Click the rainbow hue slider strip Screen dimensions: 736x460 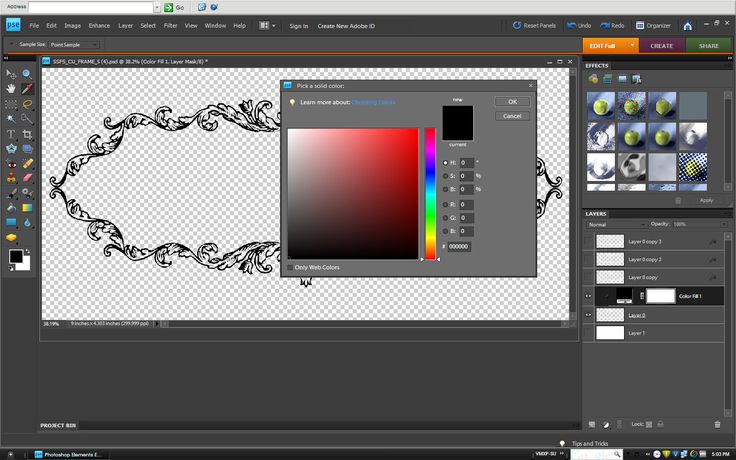click(430, 193)
